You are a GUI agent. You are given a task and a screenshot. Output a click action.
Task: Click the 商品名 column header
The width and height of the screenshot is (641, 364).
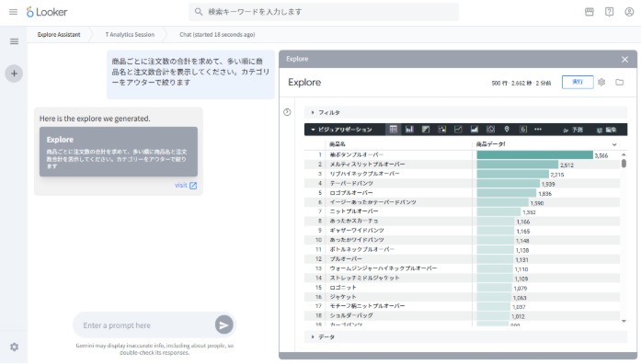click(x=338, y=144)
